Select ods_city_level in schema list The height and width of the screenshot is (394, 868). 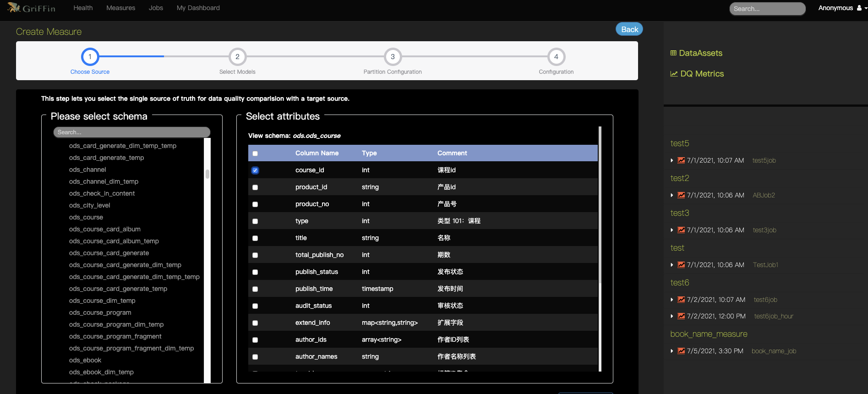(90, 205)
